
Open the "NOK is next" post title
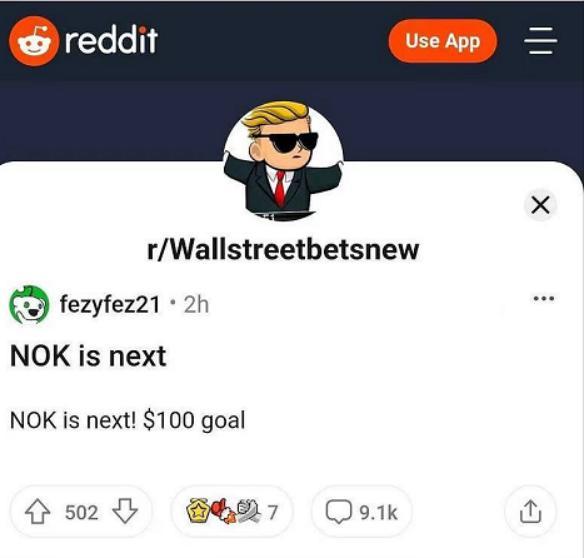pyautogui.click(x=88, y=356)
